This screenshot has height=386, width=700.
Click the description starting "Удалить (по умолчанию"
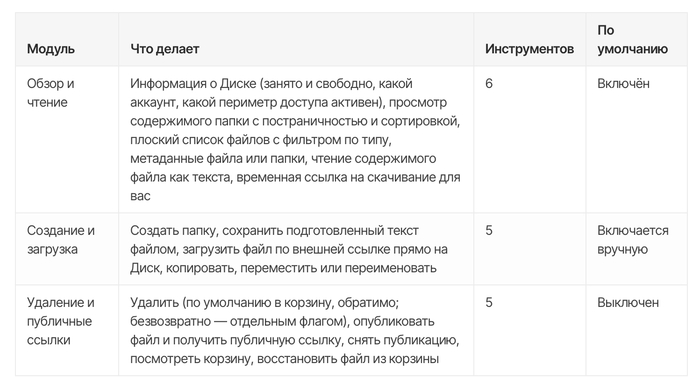click(x=295, y=330)
